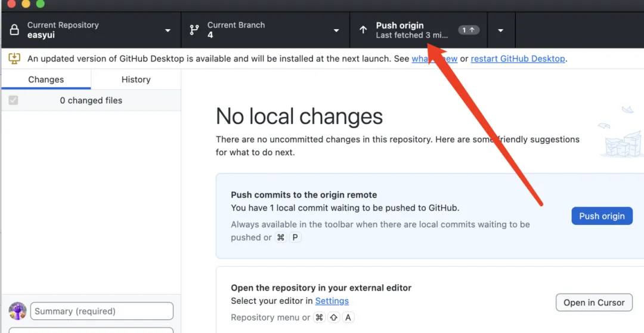Click the green macOS window zoom button
The height and width of the screenshot is (333, 644).
pyautogui.click(x=41, y=4)
